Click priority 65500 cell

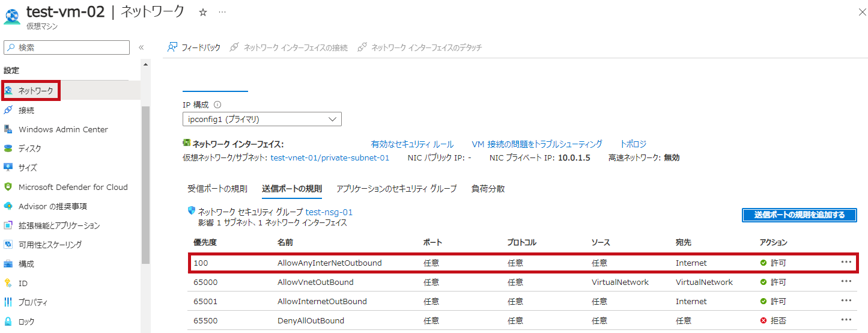pyautogui.click(x=205, y=320)
